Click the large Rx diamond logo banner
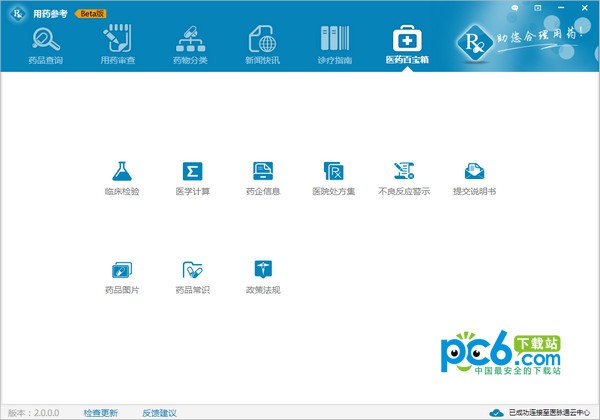This screenshot has height=420, width=600. (x=474, y=42)
